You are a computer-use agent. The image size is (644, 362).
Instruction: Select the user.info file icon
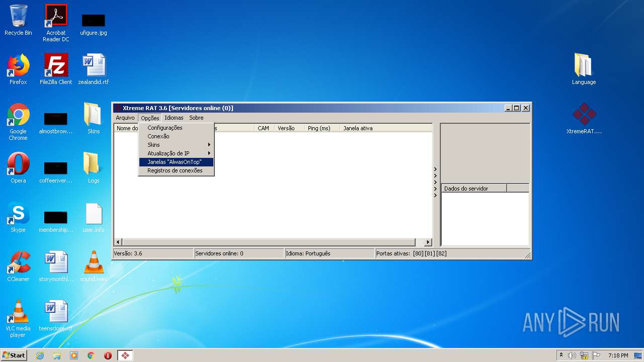click(x=94, y=217)
